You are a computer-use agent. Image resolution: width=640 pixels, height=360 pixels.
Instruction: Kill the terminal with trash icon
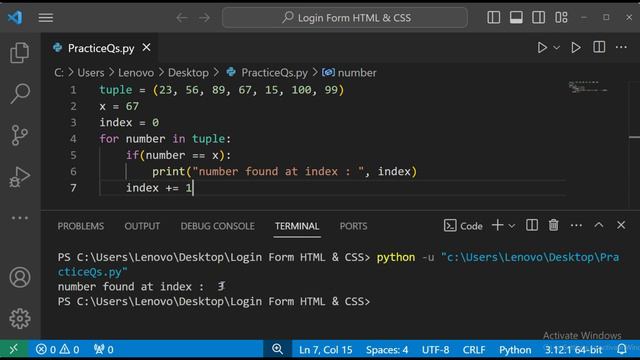(x=553, y=225)
